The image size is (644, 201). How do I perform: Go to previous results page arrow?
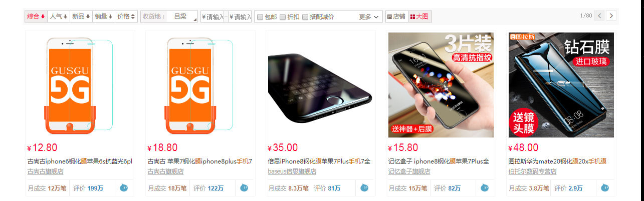[x=599, y=15]
